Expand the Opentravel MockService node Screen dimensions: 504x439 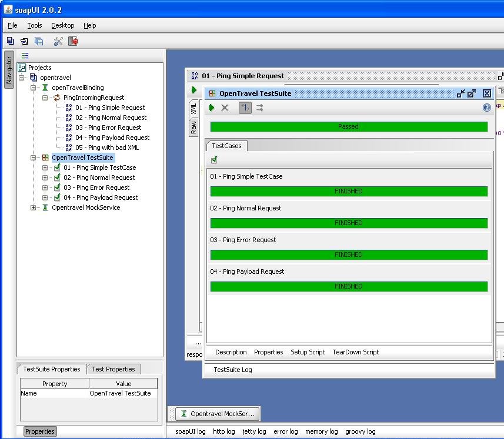point(33,207)
